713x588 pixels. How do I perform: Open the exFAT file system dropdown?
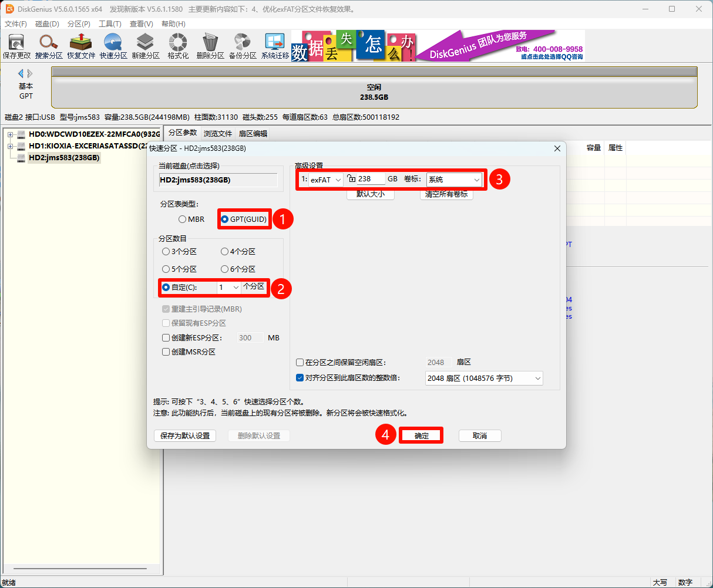[326, 180]
